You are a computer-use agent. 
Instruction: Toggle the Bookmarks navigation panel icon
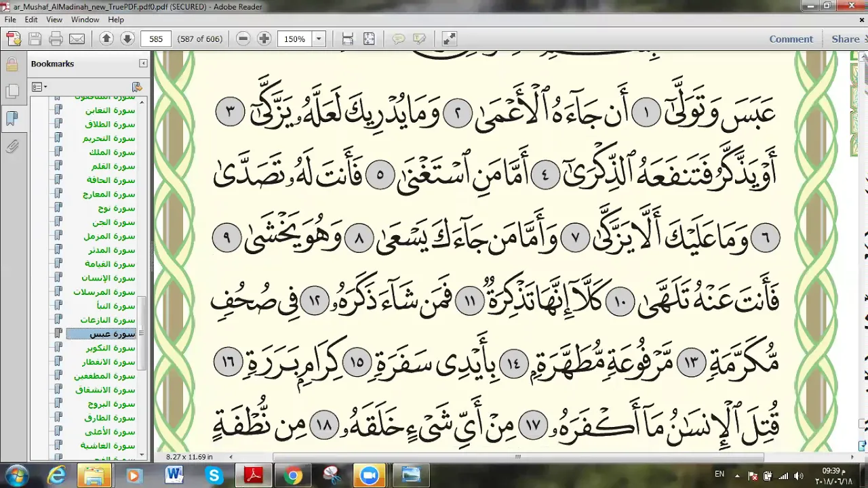click(x=12, y=119)
